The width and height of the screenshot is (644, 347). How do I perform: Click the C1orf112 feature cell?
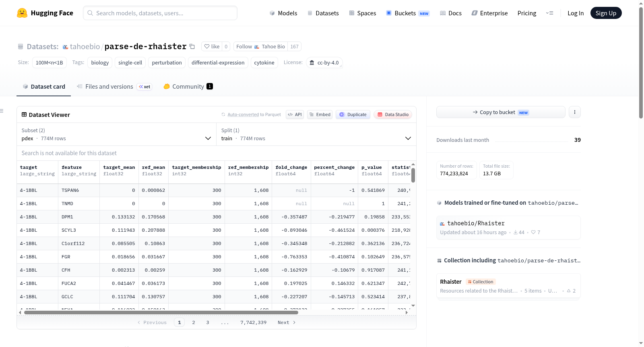[79, 243]
